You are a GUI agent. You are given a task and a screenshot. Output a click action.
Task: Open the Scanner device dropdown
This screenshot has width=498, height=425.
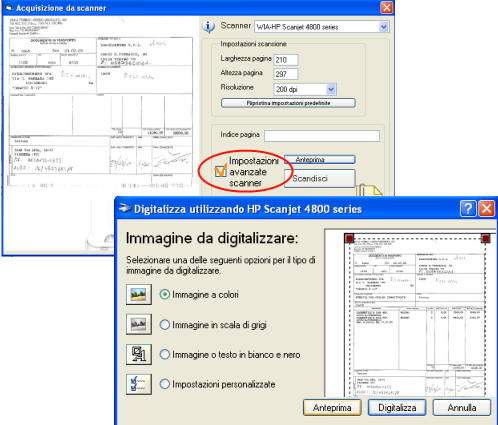coord(384,27)
